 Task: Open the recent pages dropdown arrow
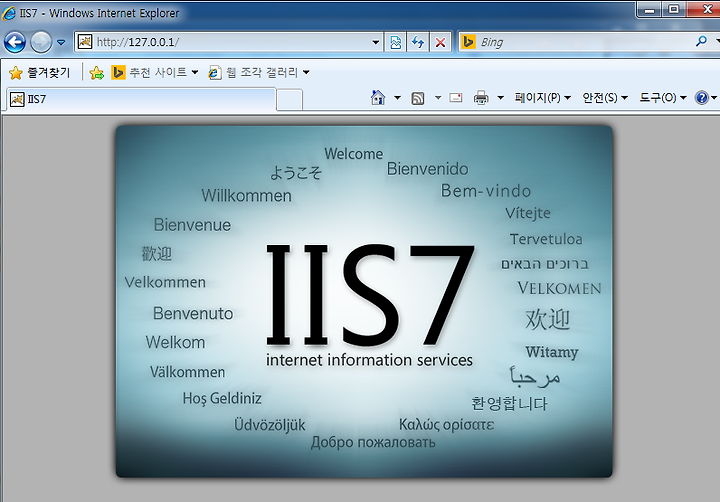point(61,42)
